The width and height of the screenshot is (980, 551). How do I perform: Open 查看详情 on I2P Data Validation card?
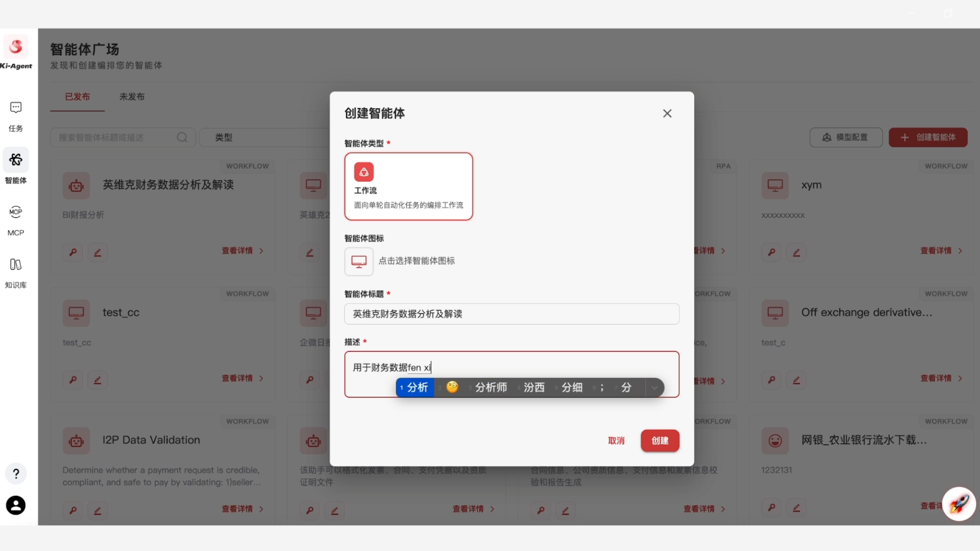click(243, 509)
